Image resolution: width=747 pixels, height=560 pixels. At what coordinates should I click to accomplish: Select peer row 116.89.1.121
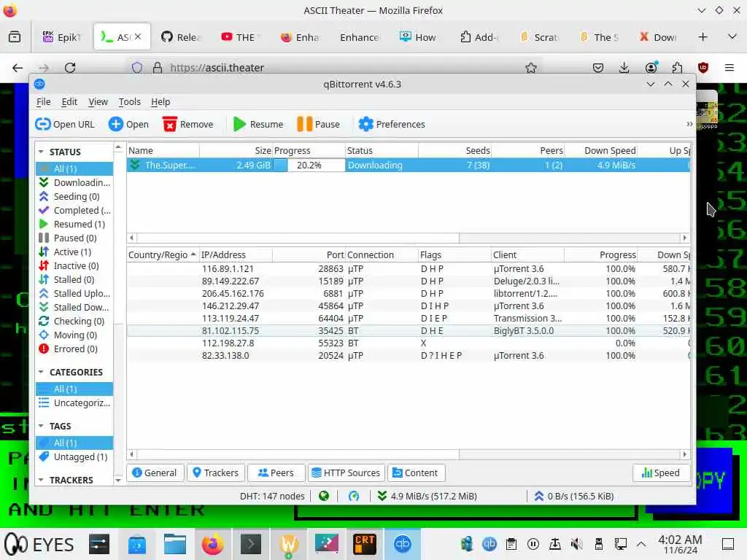point(409,268)
